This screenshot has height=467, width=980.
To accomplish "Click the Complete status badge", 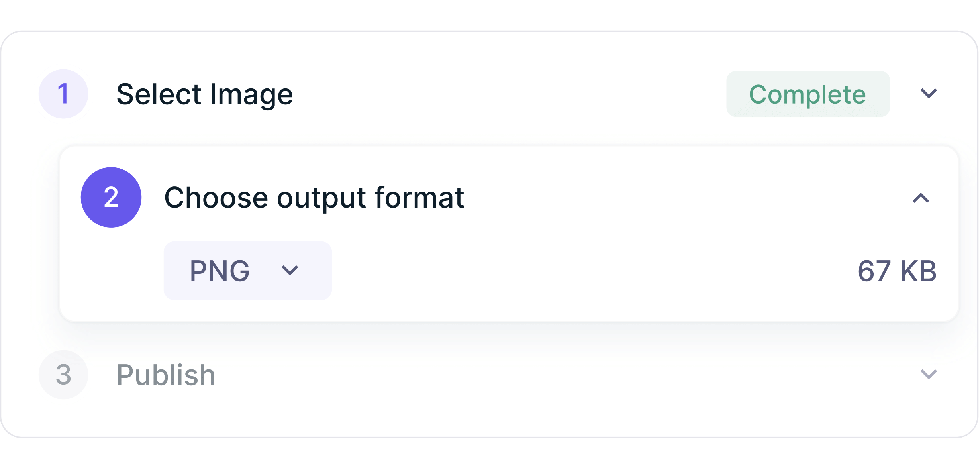I will [808, 94].
